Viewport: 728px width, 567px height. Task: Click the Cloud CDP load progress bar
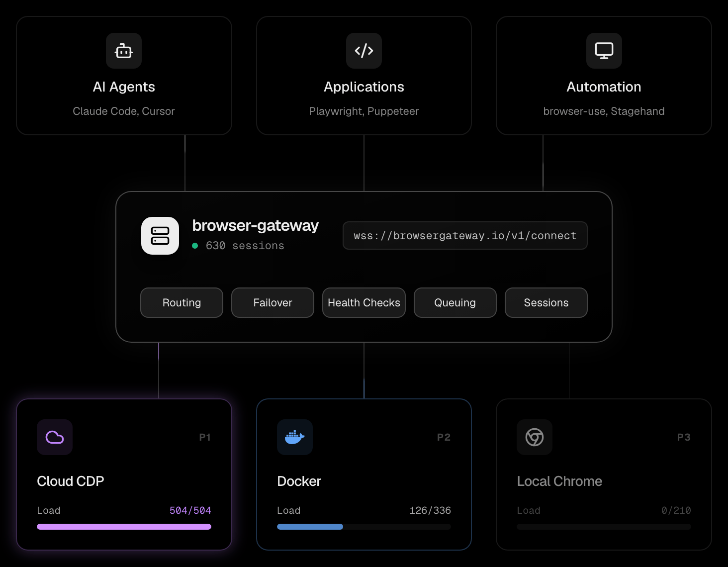[x=124, y=527]
